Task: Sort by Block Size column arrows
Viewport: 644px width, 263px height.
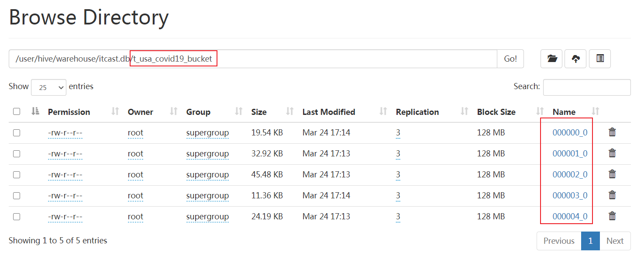Action: pos(540,111)
